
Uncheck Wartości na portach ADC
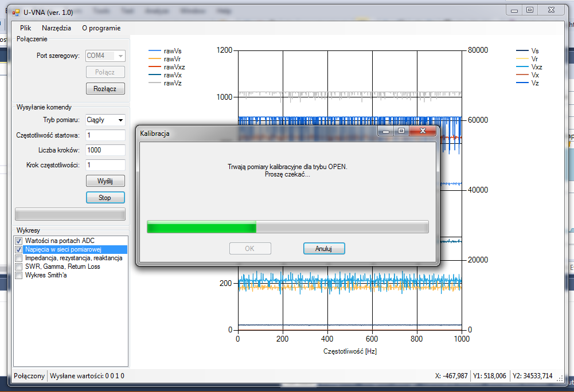point(19,241)
